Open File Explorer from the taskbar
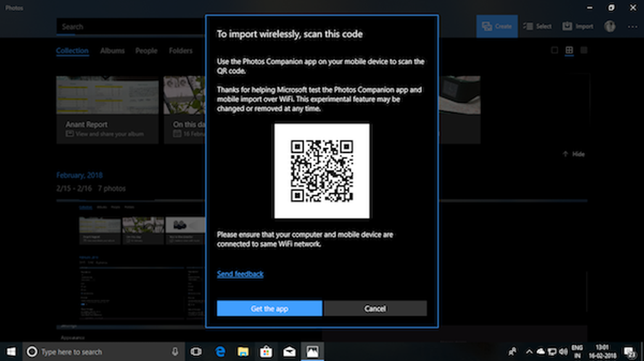Viewport: 644px width, 361px height. click(x=243, y=351)
